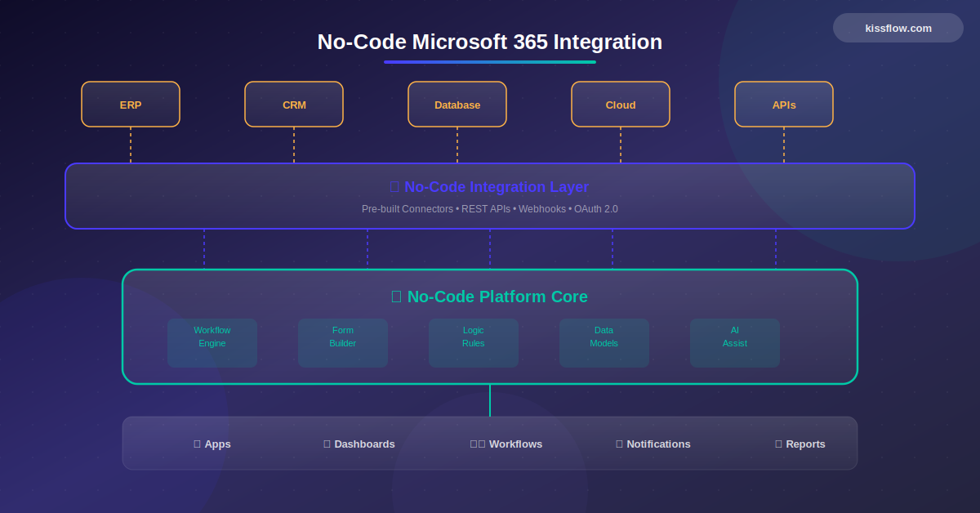The image size is (980, 513).
Task: Select the APIs source box
Action: point(784,105)
